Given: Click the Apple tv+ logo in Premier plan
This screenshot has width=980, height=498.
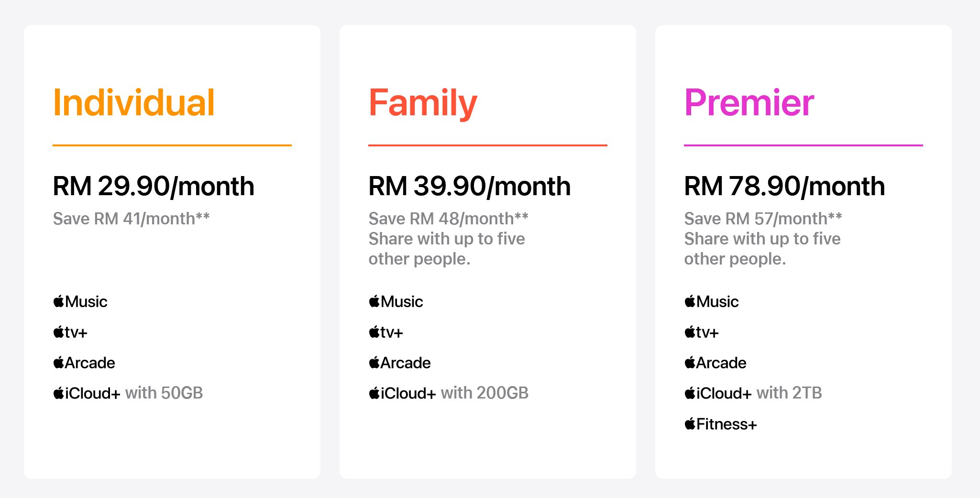Looking at the screenshot, I should [702, 332].
